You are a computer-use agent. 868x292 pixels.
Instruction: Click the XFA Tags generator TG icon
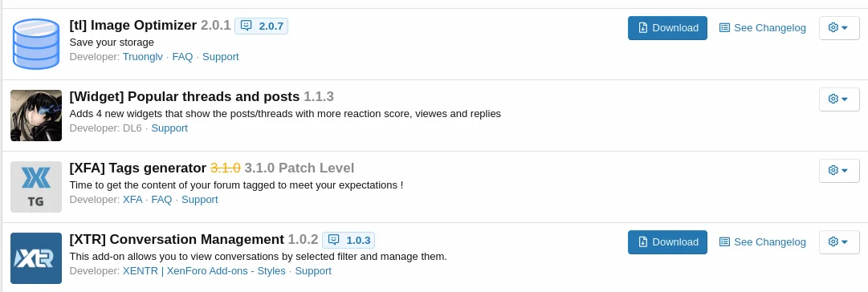(36, 187)
